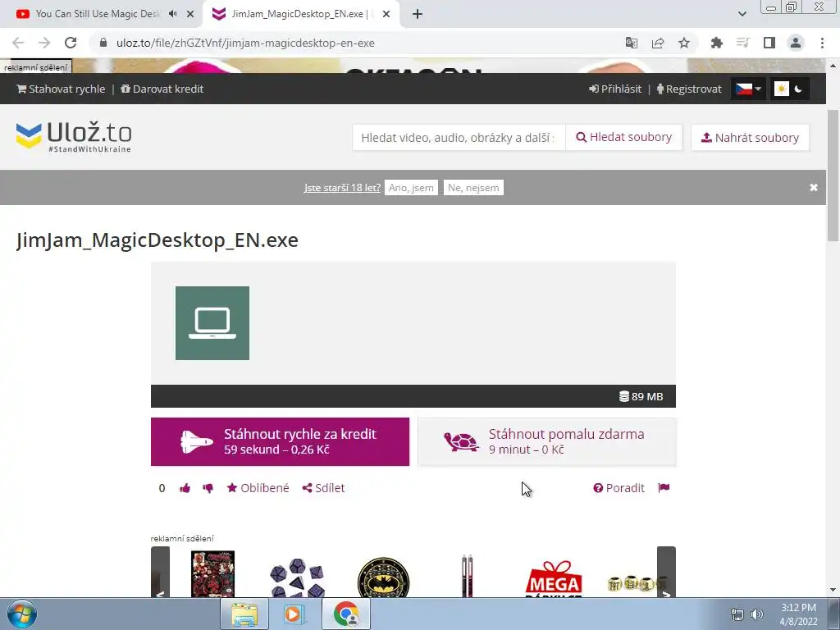
Task: Click the browser forward arrow
Action: coord(44,43)
